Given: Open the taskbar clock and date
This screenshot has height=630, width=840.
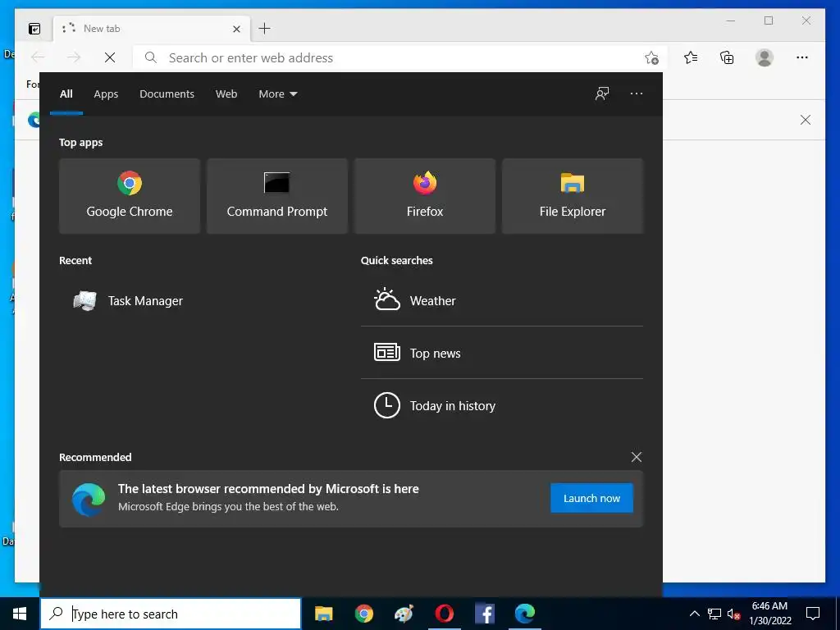Looking at the screenshot, I should (x=769, y=614).
